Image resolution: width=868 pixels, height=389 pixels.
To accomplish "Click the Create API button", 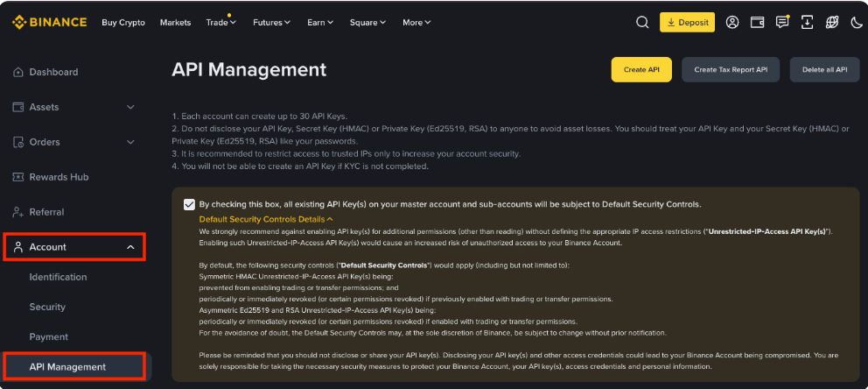I will point(640,70).
